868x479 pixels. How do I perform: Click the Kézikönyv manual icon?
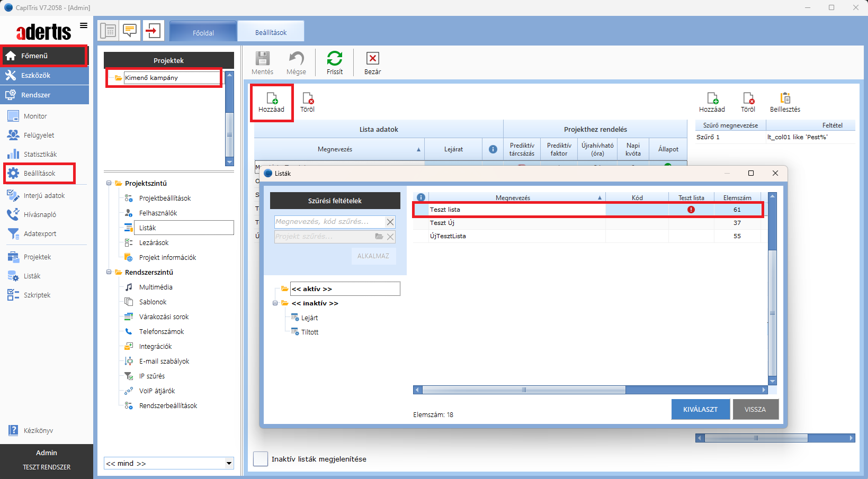(x=13, y=430)
